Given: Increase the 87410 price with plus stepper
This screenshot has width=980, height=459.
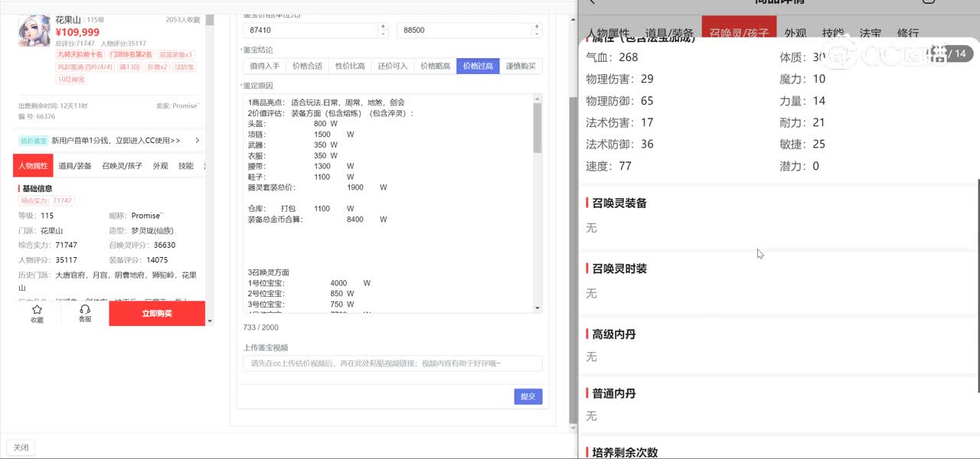Looking at the screenshot, I should (x=383, y=27).
